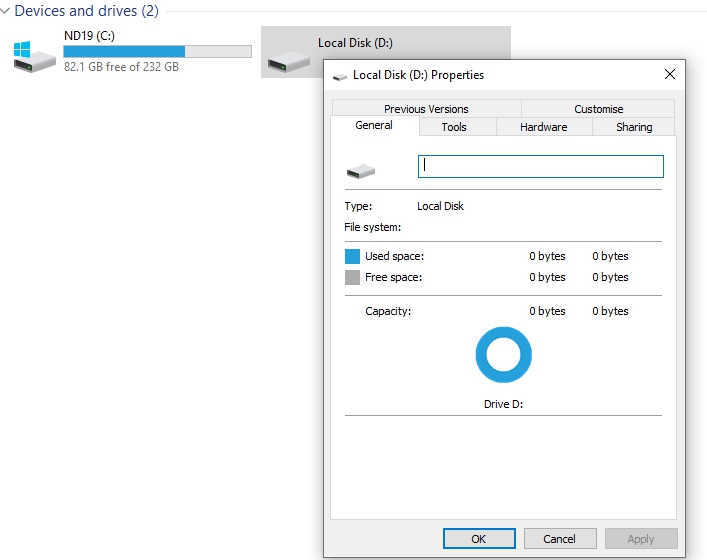Go to the Tools tab

point(454,127)
